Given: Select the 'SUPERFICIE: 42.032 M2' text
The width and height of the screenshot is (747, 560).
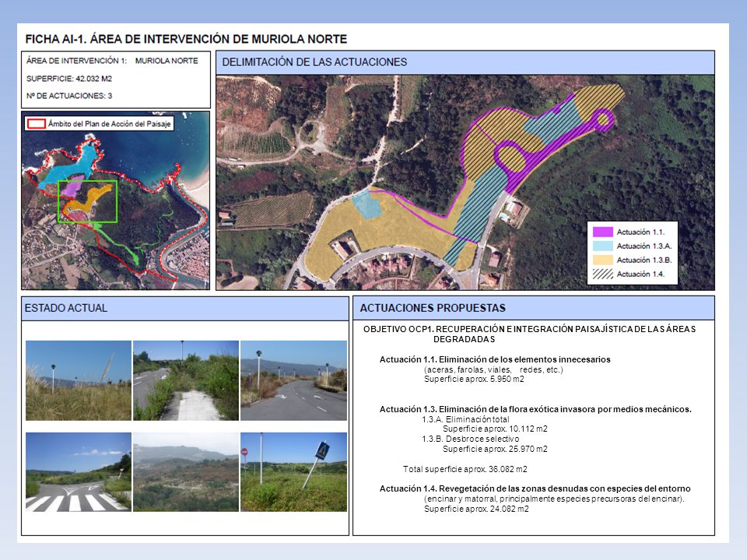Looking at the screenshot, I should pos(69,79).
